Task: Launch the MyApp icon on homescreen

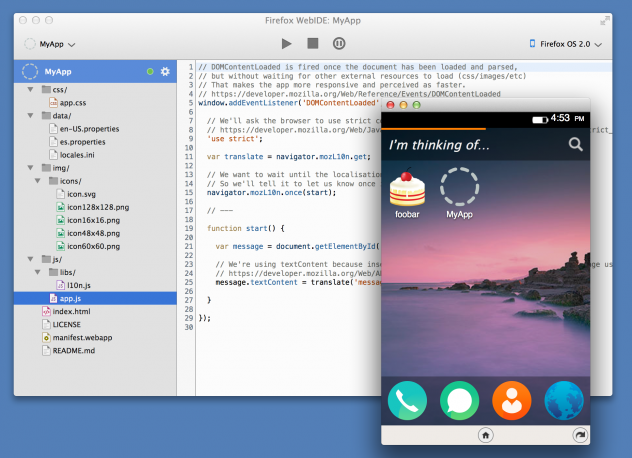Action: point(459,188)
